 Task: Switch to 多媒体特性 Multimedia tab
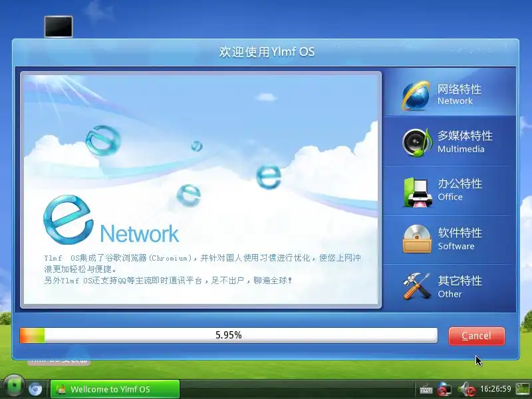coord(450,141)
